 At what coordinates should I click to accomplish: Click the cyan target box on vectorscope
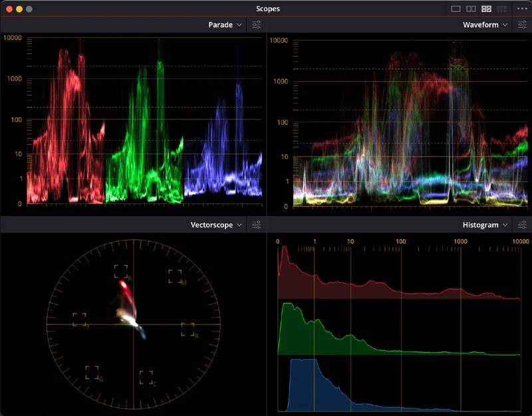146,377
